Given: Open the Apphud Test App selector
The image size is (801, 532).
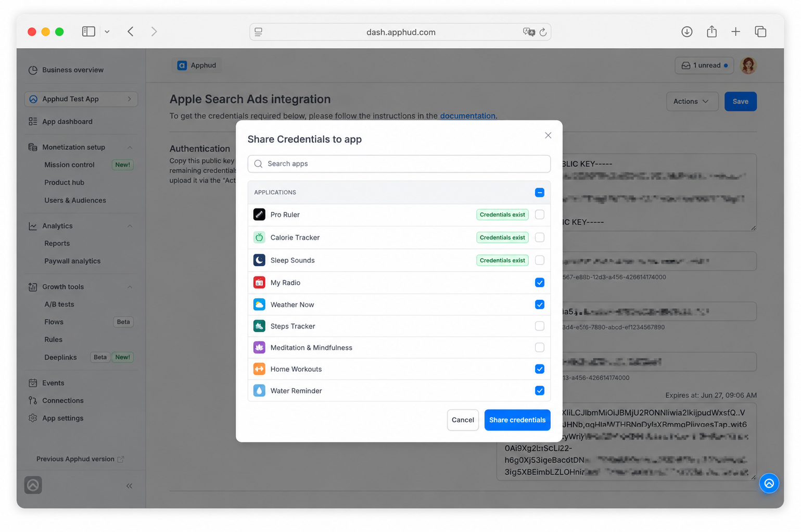Looking at the screenshot, I should 81,99.
